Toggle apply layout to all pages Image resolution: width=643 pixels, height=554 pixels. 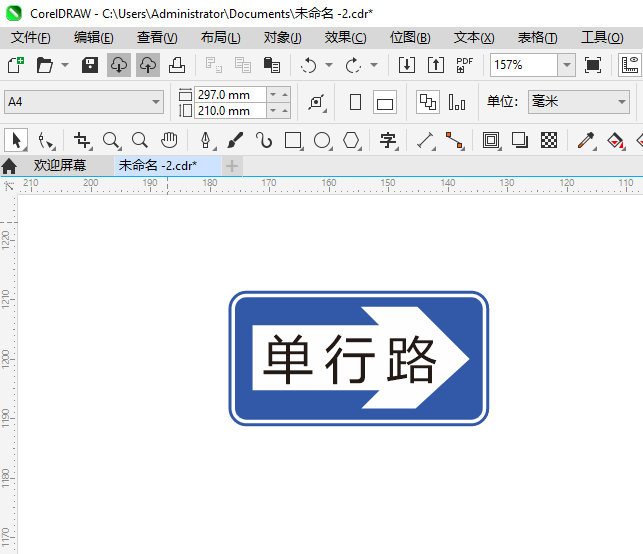click(428, 102)
